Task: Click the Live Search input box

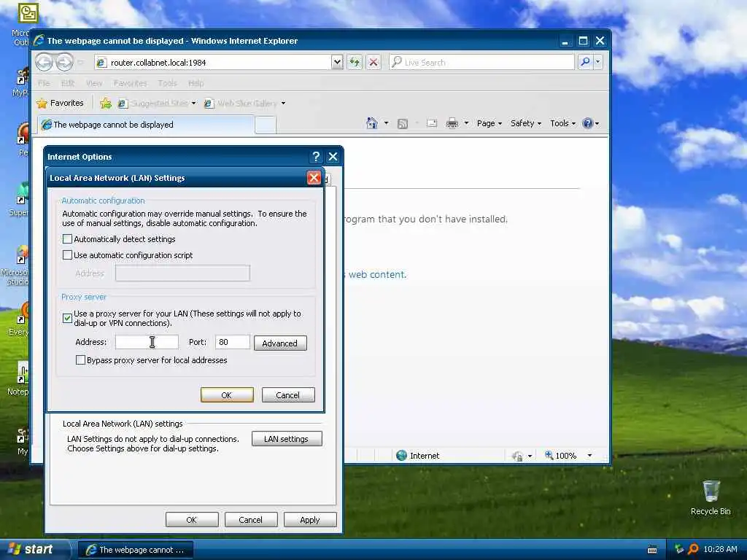Action: [481, 62]
